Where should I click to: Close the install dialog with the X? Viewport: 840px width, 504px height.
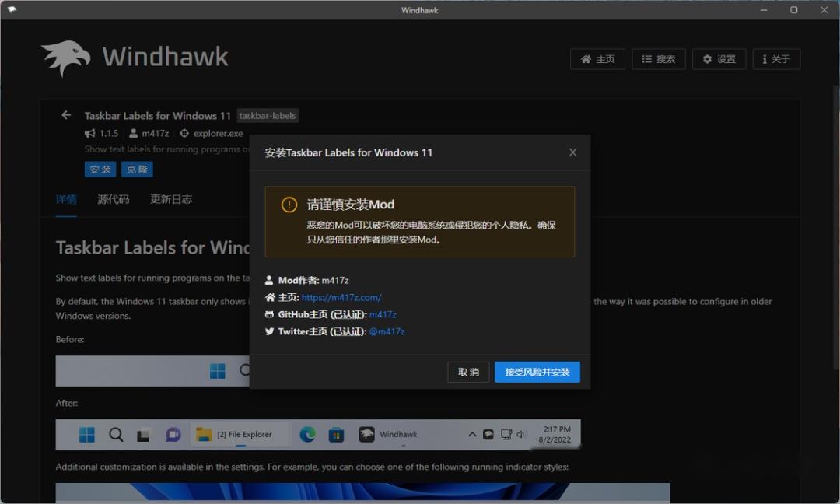pos(573,152)
